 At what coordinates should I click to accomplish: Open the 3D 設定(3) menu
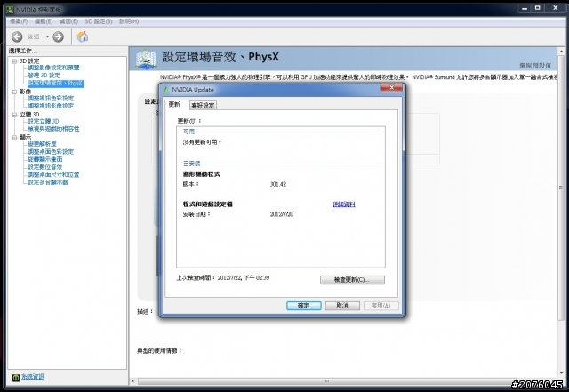pyautogui.click(x=99, y=21)
